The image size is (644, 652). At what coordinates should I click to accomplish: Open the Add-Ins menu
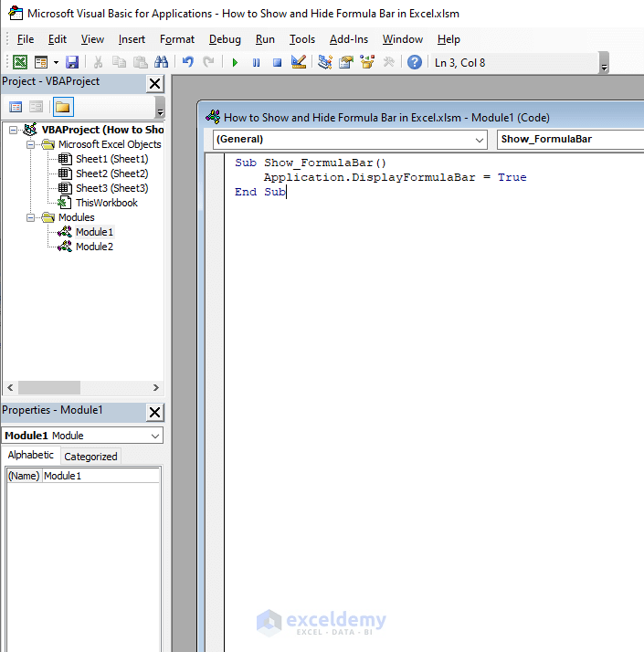[349, 39]
